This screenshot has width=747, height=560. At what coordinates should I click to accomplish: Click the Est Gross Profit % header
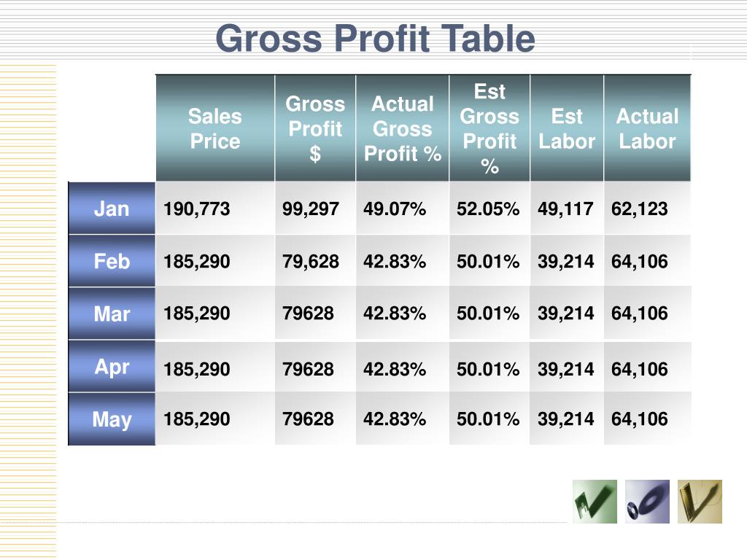tap(489, 128)
